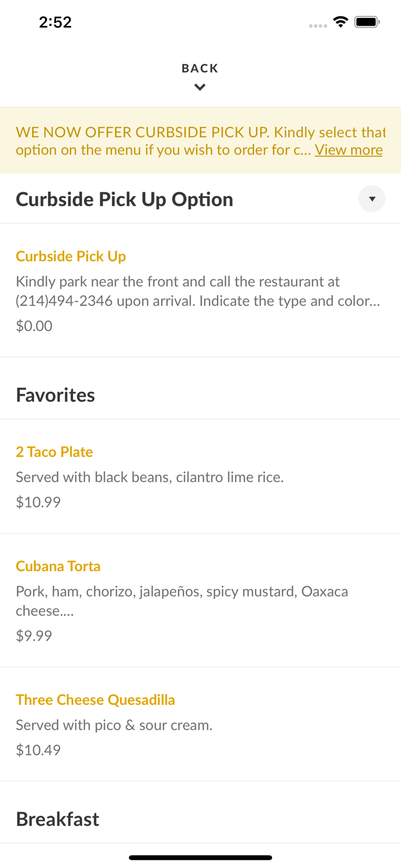Select the Cubana Torta item
Viewport: 401px width, 868px height.
(x=58, y=566)
